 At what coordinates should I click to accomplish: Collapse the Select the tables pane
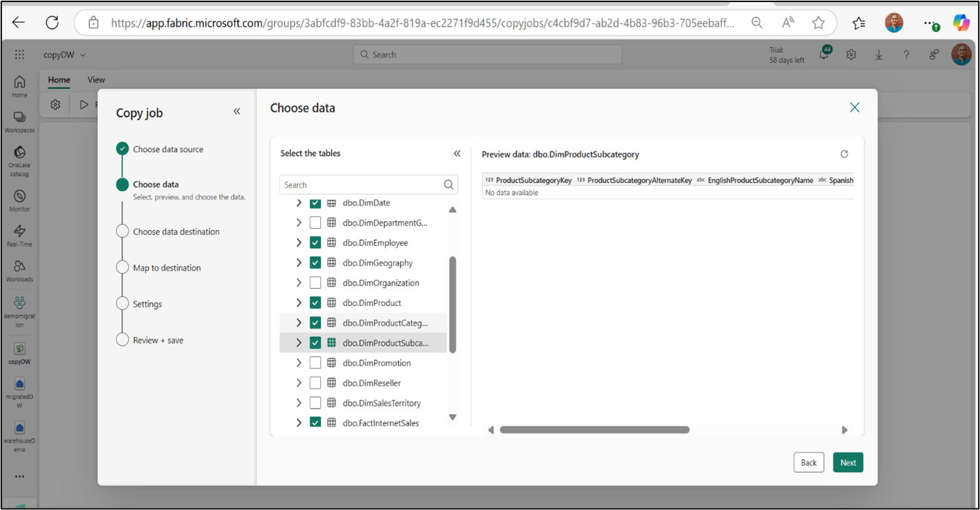[457, 153]
